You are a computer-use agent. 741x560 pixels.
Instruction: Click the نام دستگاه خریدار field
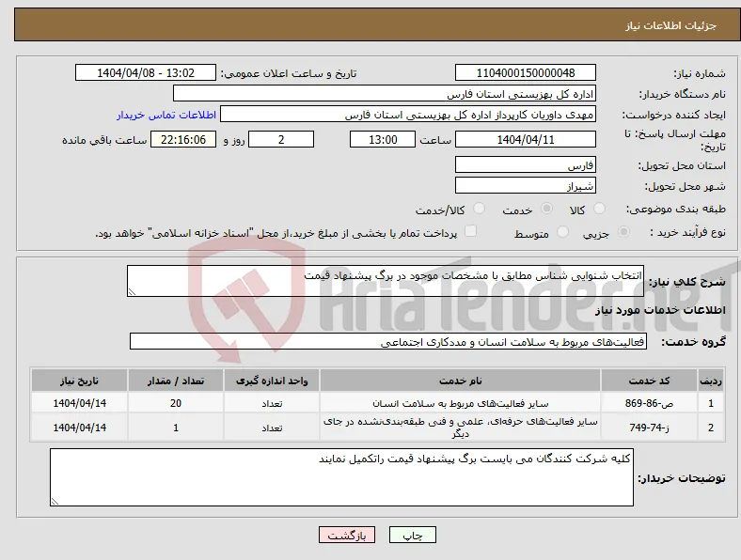pos(385,94)
